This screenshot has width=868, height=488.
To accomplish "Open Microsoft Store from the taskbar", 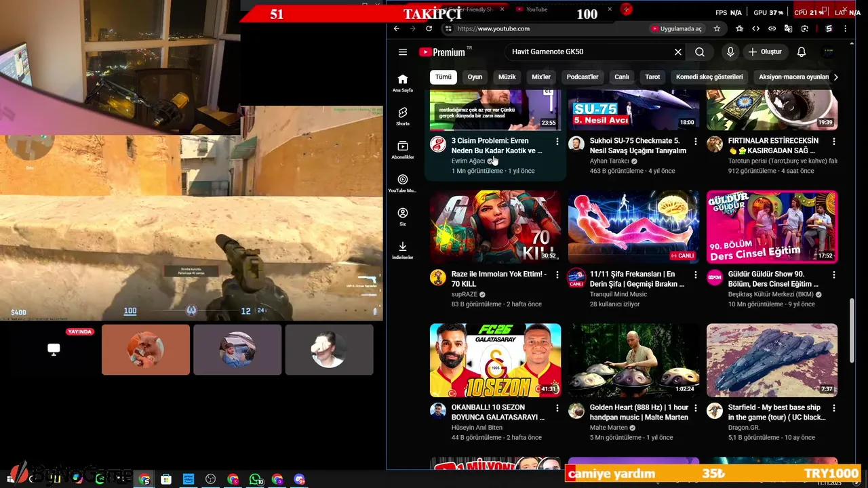I will 166,479.
